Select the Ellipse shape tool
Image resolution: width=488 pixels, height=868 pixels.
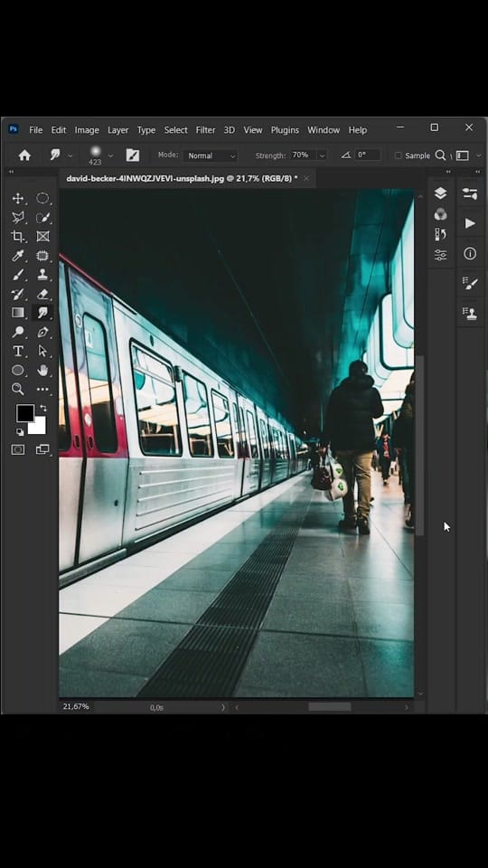pos(18,371)
